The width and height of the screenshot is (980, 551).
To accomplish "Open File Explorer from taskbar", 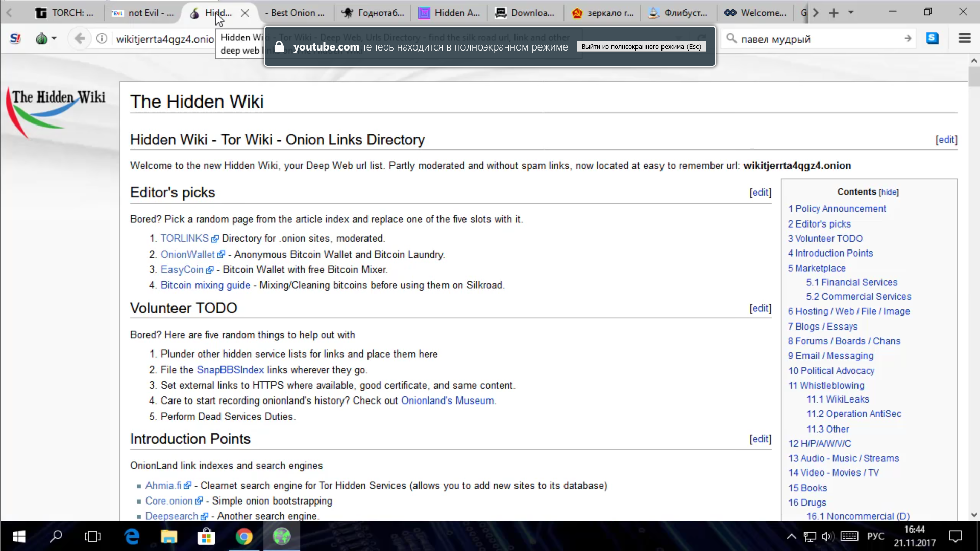I will 169,536.
